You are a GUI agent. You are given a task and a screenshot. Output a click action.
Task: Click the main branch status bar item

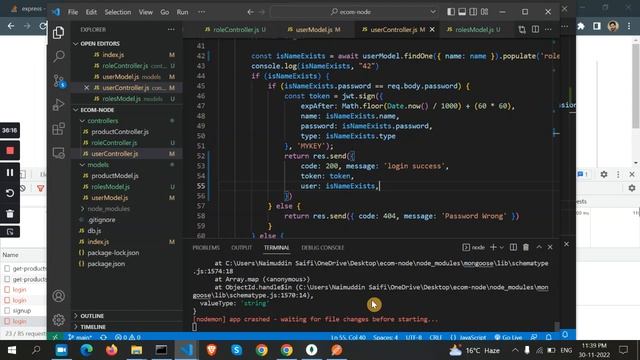(80, 337)
